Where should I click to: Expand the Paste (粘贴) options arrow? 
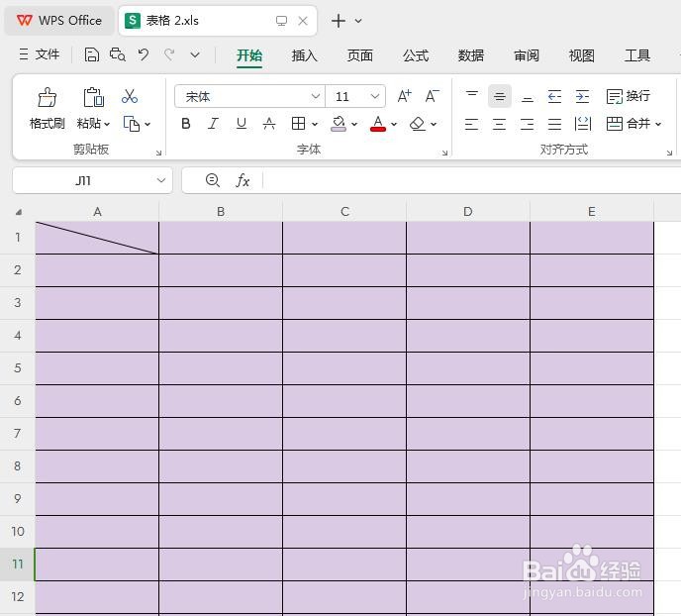(x=107, y=124)
